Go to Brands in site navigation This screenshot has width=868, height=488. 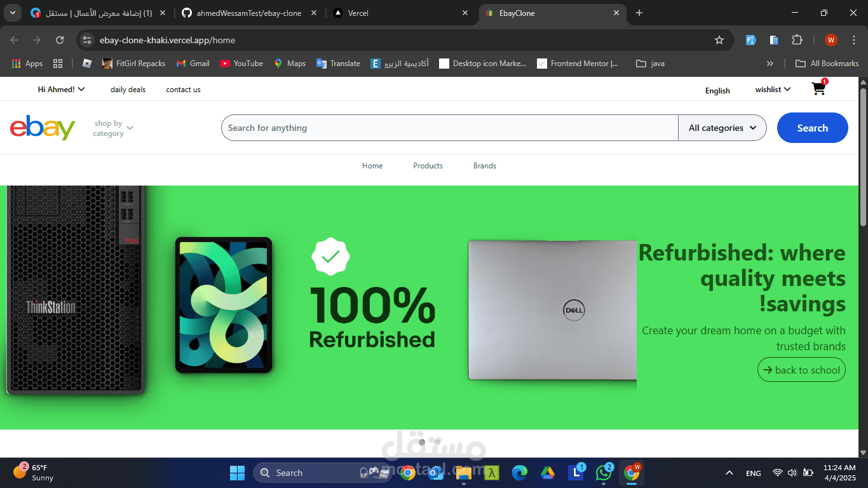pos(485,166)
